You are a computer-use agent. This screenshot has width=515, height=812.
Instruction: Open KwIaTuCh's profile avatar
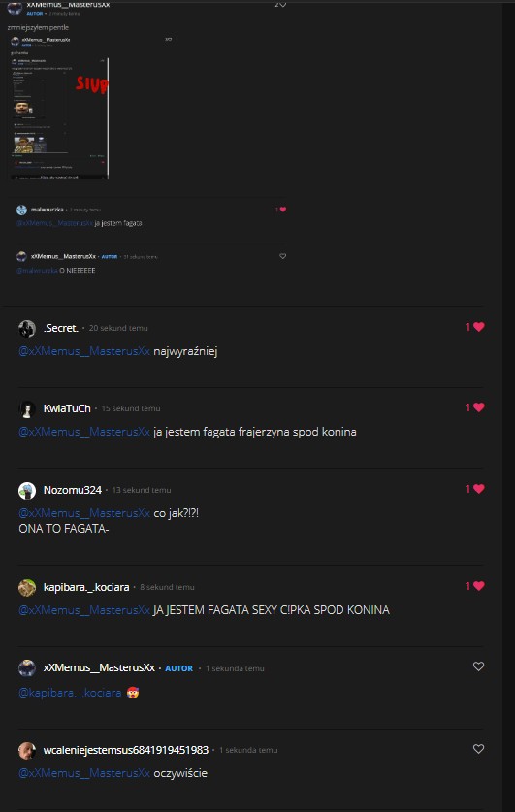point(27,409)
